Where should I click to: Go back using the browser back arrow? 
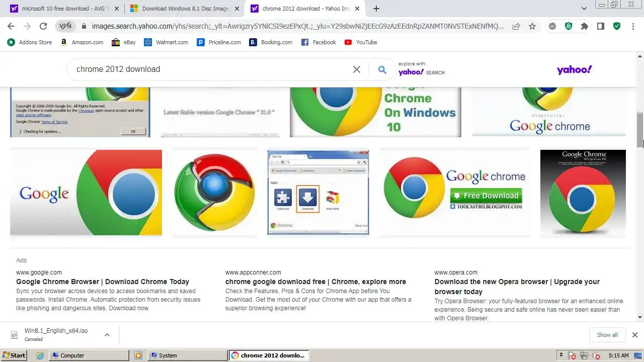[x=11, y=26]
